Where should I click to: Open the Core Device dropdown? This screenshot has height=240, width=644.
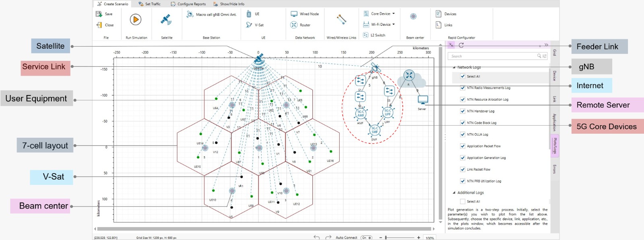pos(393,14)
